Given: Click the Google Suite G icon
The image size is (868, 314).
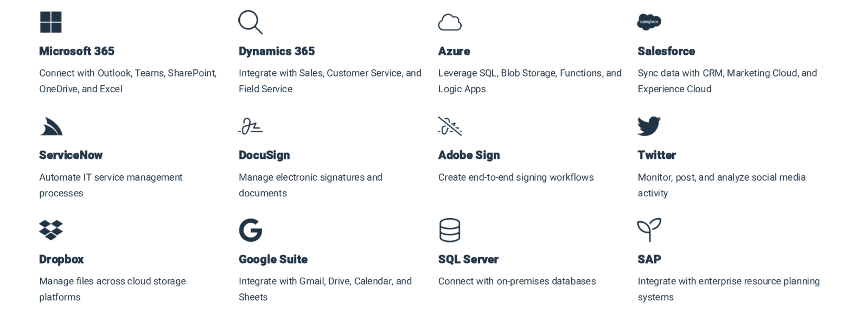Looking at the screenshot, I should (250, 230).
